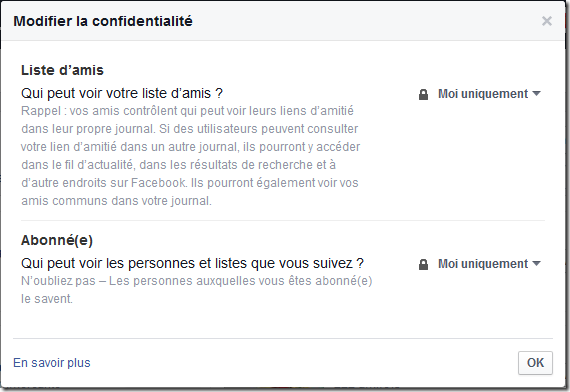Click the "Modifier la confidentialité" dialog title
Screen dimensions: 570x392
point(103,21)
